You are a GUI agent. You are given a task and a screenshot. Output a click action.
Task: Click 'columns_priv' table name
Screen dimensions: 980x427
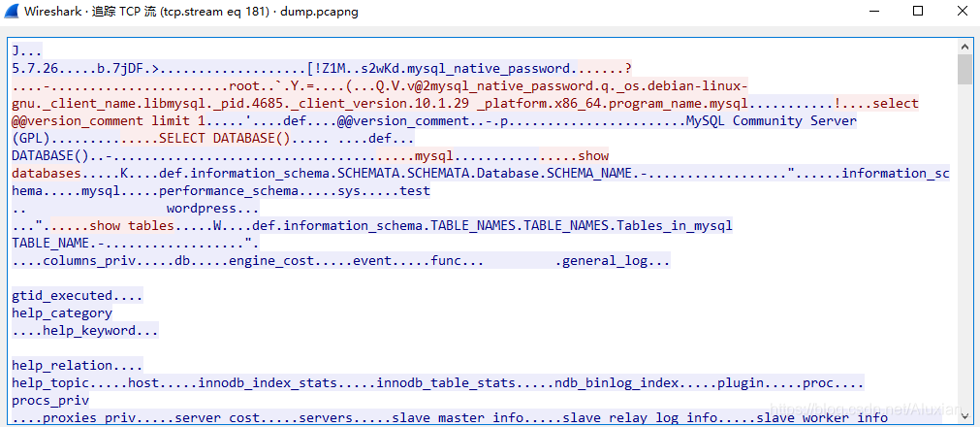[x=89, y=261]
